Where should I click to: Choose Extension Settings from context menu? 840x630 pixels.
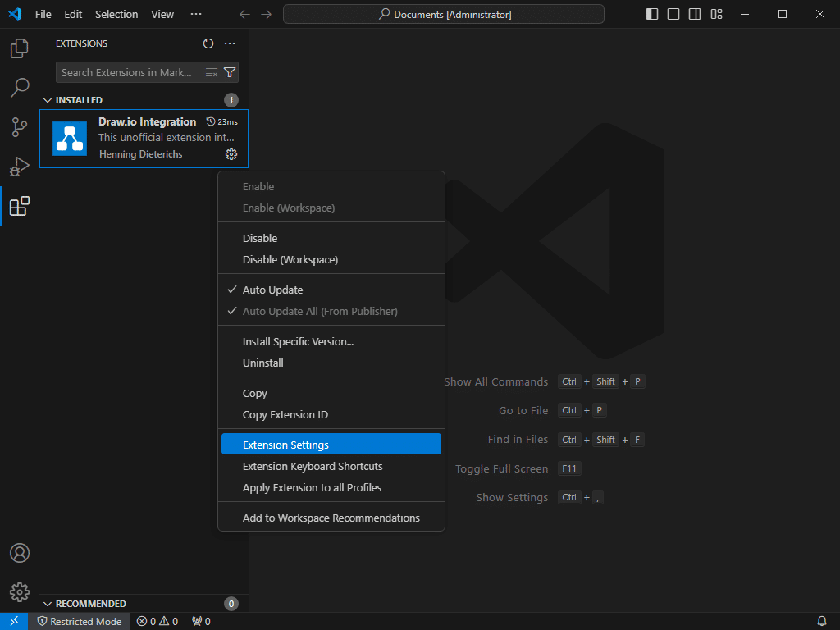point(331,444)
